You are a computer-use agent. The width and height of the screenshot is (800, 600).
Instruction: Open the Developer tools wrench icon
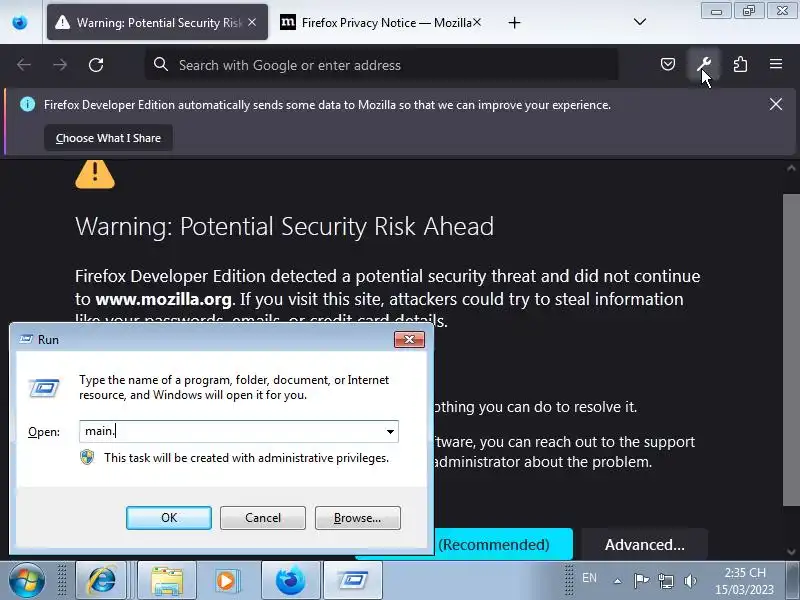point(704,64)
